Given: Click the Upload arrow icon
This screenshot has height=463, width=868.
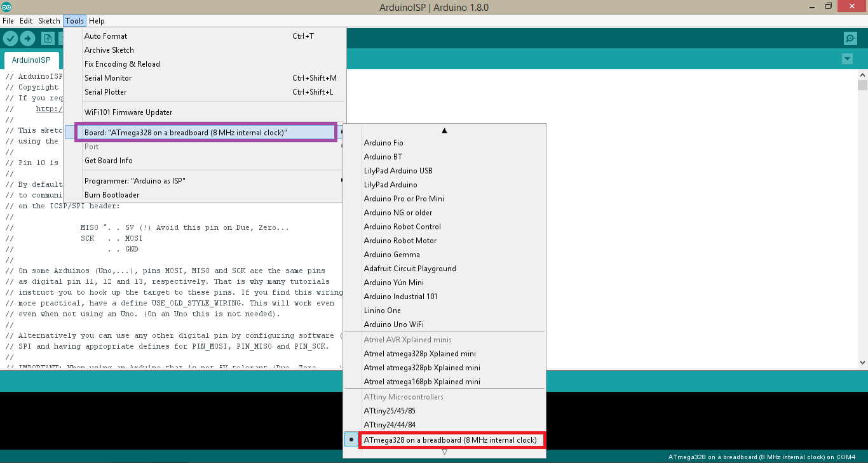Looking at the screenshot, I should point(27,38).
